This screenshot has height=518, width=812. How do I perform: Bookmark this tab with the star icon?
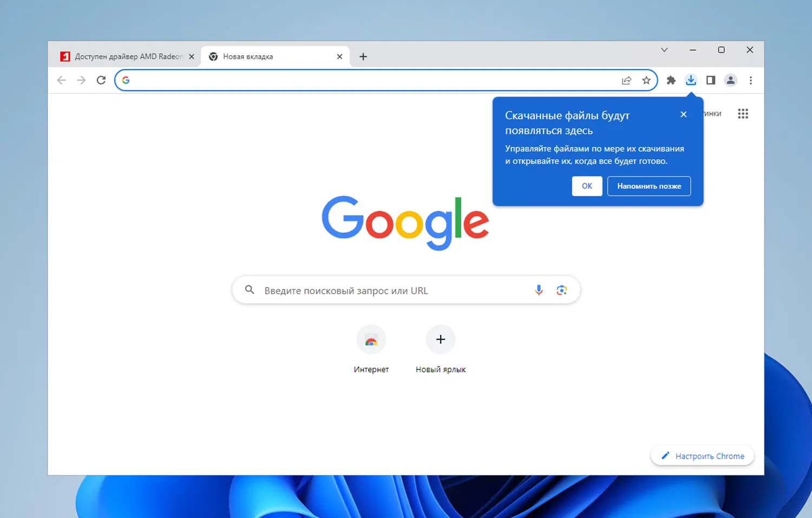(646, 80)
